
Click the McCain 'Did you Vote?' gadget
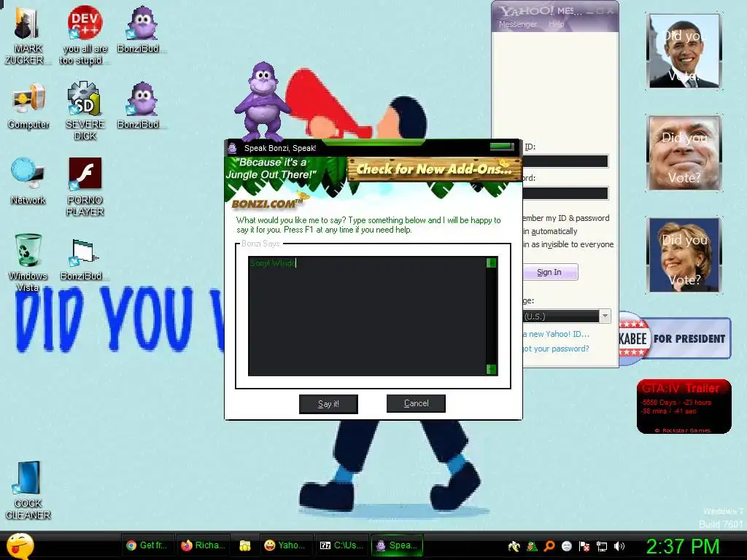pos(684,153)
